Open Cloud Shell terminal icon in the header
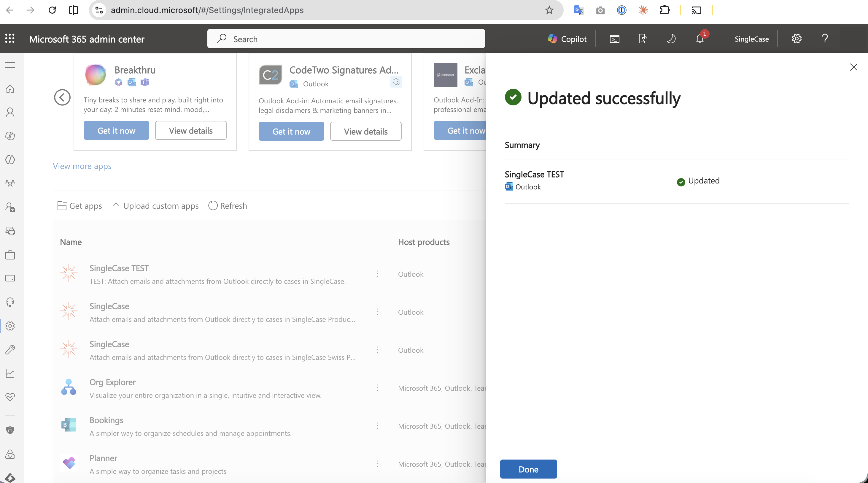Viewport: 868px width, 483px height. point(615,39)
